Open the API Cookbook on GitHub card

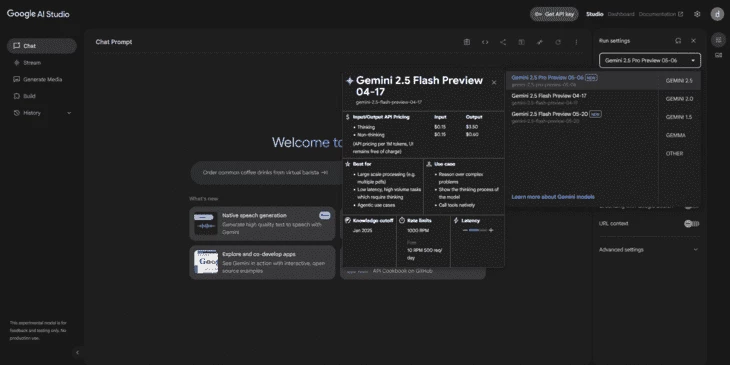pyautogui.click(x=413, y=273)
